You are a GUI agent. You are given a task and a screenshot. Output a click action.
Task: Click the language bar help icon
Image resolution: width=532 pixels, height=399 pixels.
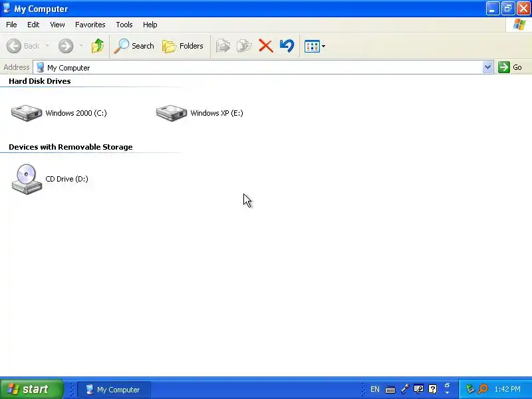click(433, 389)
